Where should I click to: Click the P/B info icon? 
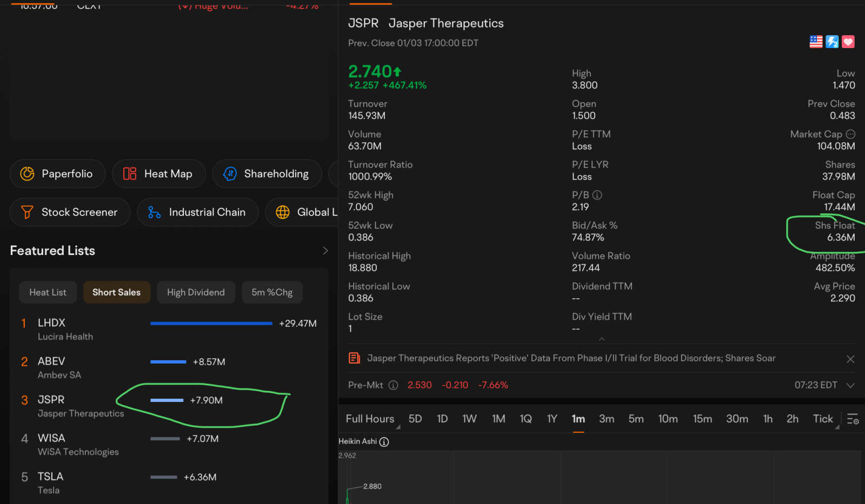tap(597, 195)
